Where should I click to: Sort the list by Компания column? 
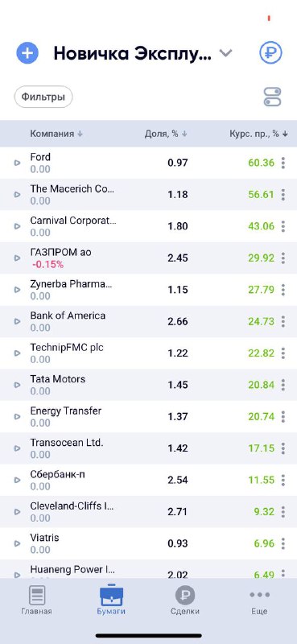point(56,134)
